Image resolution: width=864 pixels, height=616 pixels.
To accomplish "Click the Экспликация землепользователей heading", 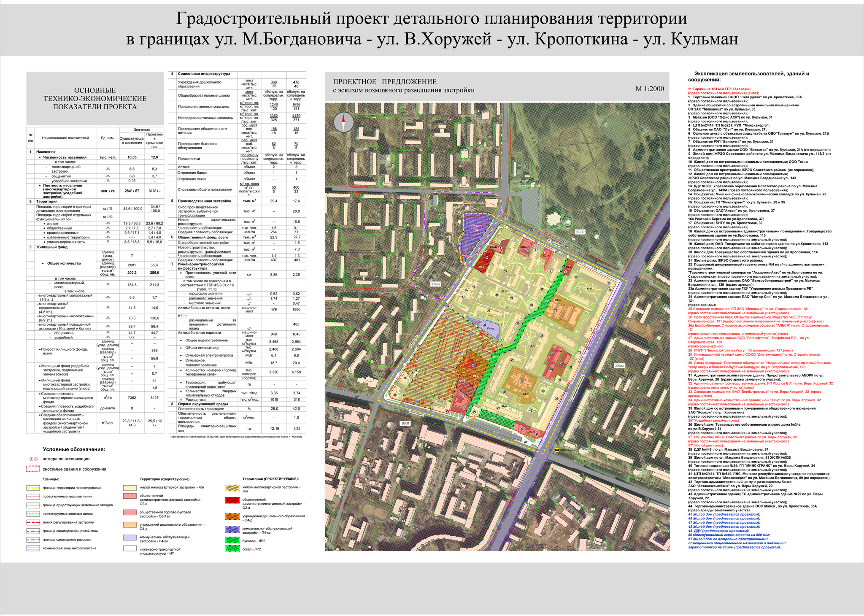I will pyautogui.click(x=748, y=76).
